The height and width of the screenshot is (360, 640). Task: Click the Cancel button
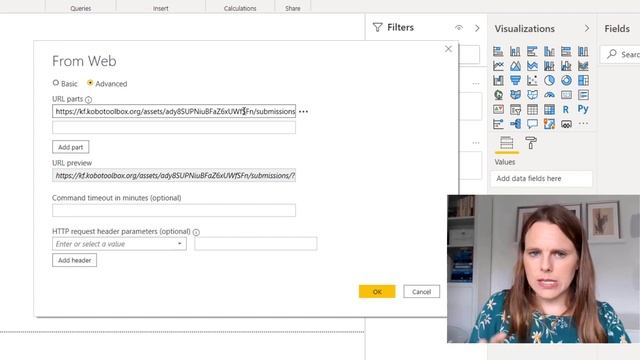pos(422,291)
